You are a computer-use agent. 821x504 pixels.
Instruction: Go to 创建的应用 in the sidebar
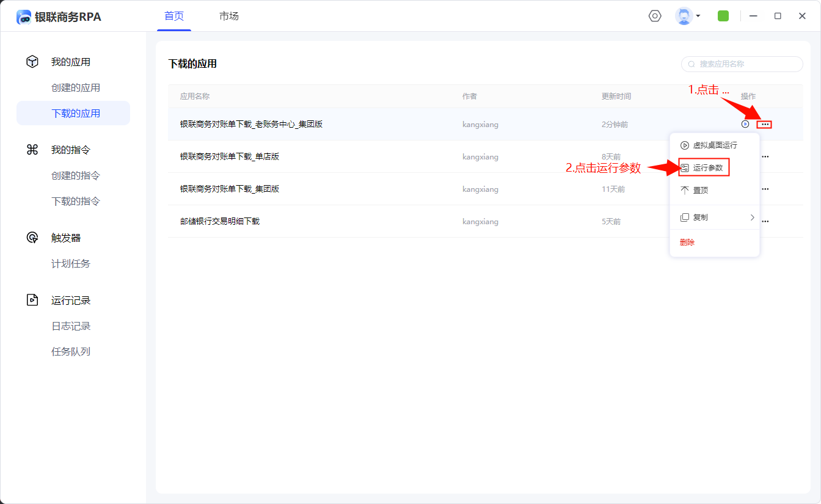coord(76,87)
